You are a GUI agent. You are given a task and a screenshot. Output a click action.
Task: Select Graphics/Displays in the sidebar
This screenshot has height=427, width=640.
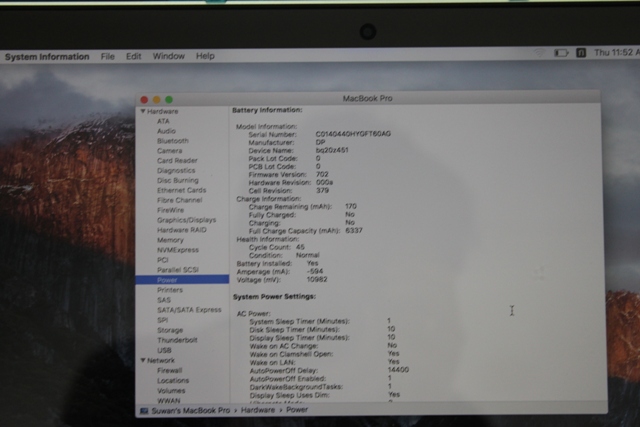pyautogui.click(x=187, y=220)
